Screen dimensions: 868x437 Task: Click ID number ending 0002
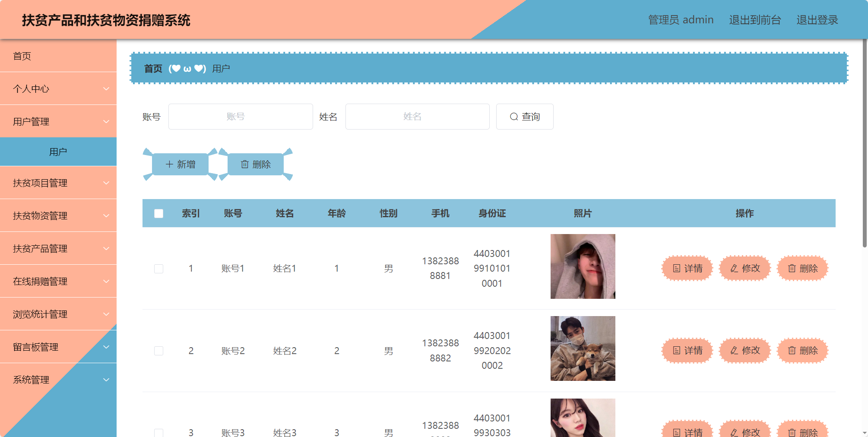click(492, 350)
